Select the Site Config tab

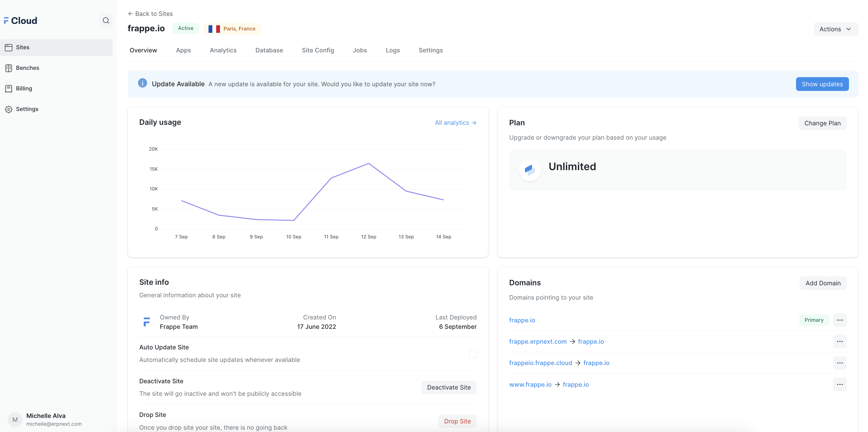[x=318, y=50]
